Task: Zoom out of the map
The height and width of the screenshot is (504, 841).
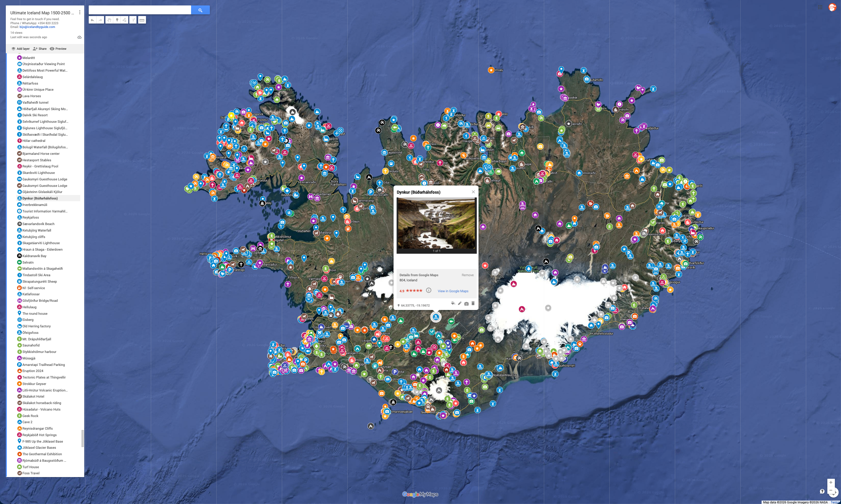Action: [x=831, y=491]
